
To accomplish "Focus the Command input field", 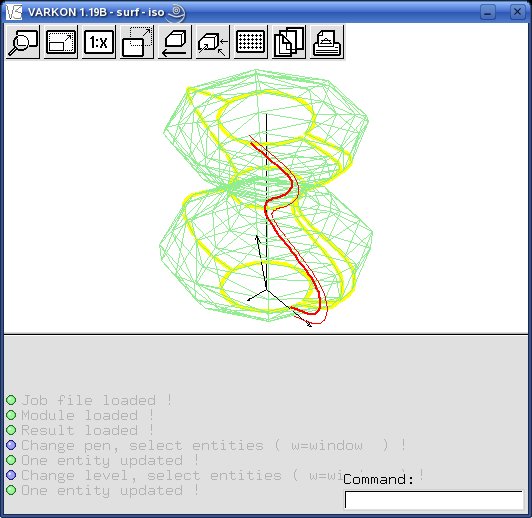I will pos(434,500).
